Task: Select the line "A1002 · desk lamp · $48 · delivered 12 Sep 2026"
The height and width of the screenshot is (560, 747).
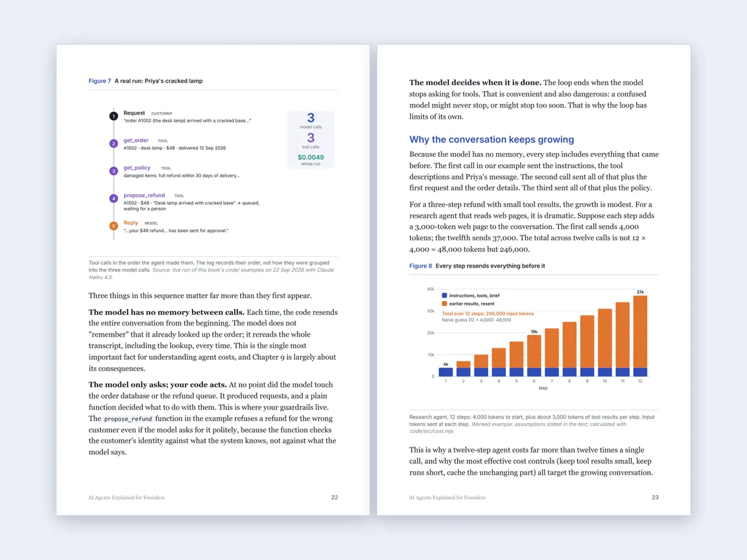Action: [x=174, y=148]
